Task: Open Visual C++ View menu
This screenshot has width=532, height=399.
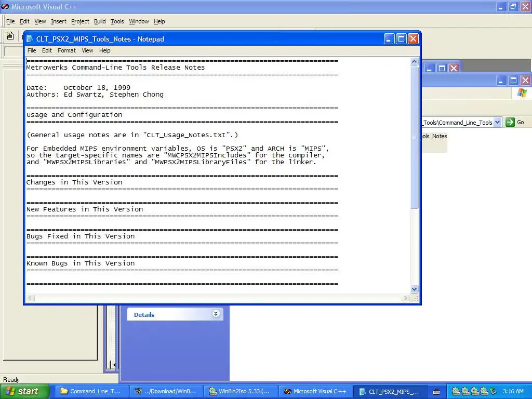Action: tap(40, 21)
